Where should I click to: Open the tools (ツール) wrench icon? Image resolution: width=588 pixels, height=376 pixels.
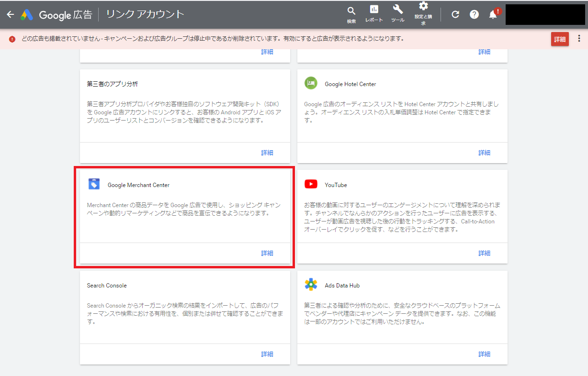[397, 13]
